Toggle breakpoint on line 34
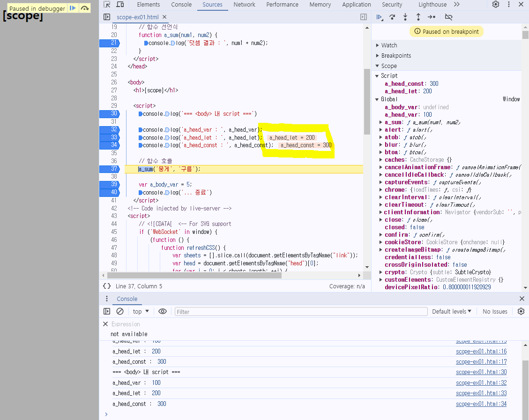Image resolution: width=529 pixels, height=420 pixels. (110, 145)
